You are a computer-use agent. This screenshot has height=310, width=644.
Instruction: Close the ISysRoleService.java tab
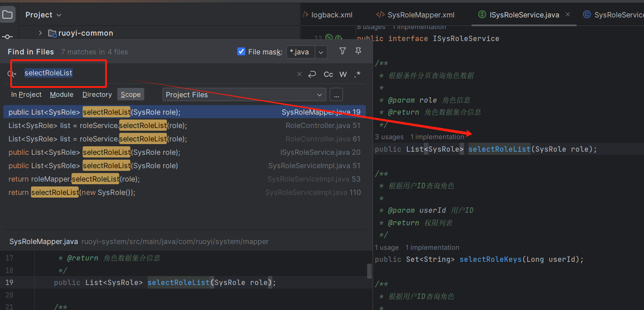[x=568, y=15]
